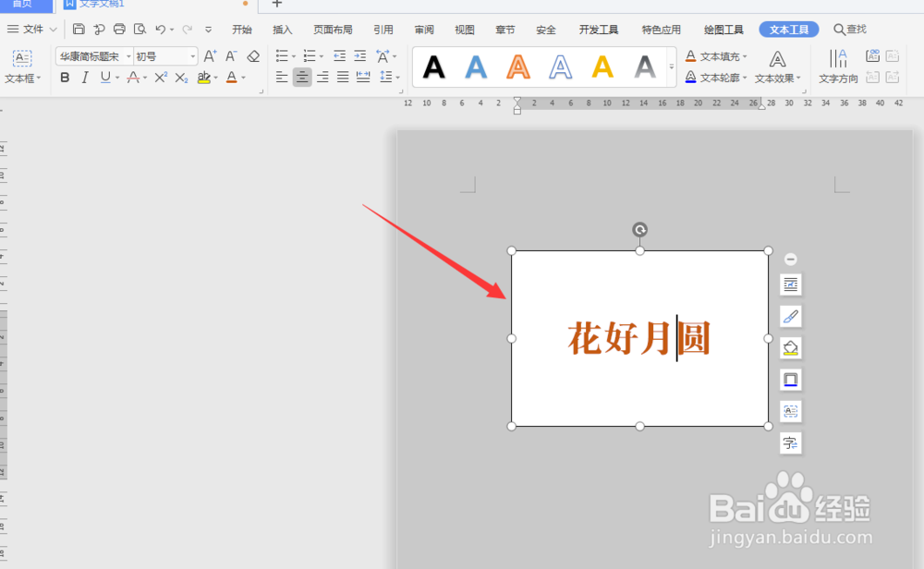This screenshot has height=569, width=924.
Task: Toggle Italic formatting
Action: (85, 78)
